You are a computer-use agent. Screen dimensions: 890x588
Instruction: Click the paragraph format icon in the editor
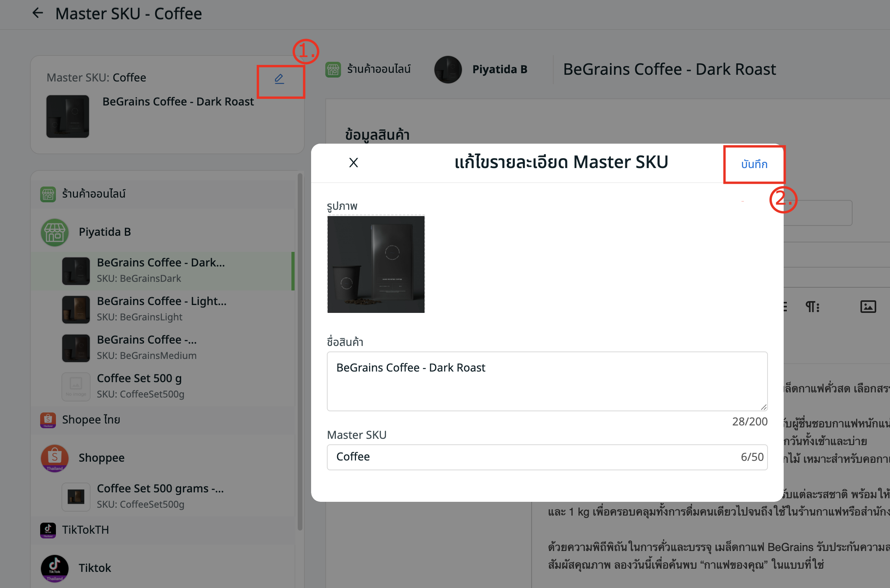click(x=812, y=307)
